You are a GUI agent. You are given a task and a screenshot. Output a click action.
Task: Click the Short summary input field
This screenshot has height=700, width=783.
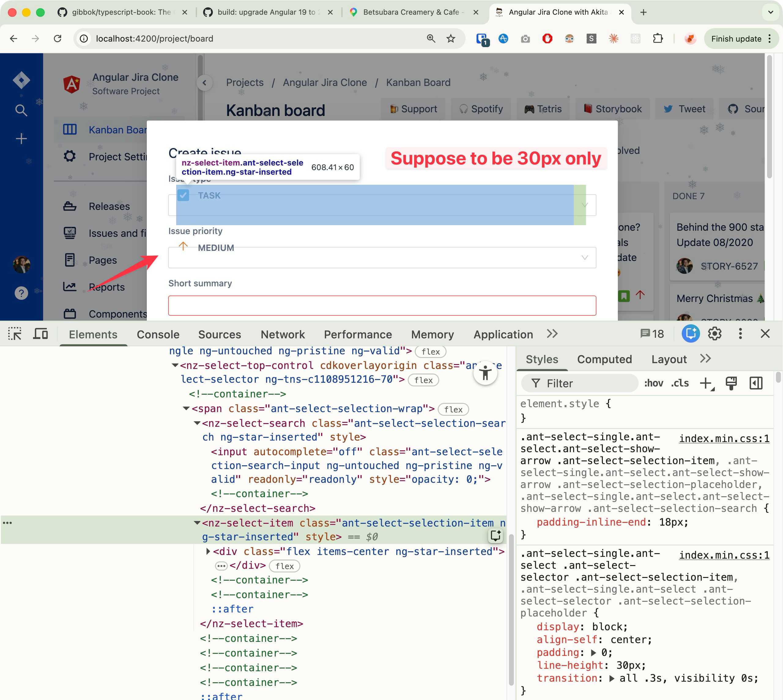382,305
